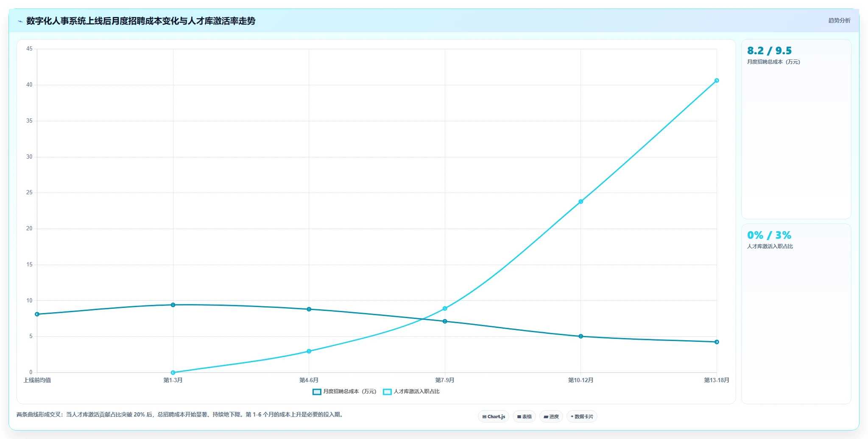Select the Chart.js pill

(x=494, y=417)
